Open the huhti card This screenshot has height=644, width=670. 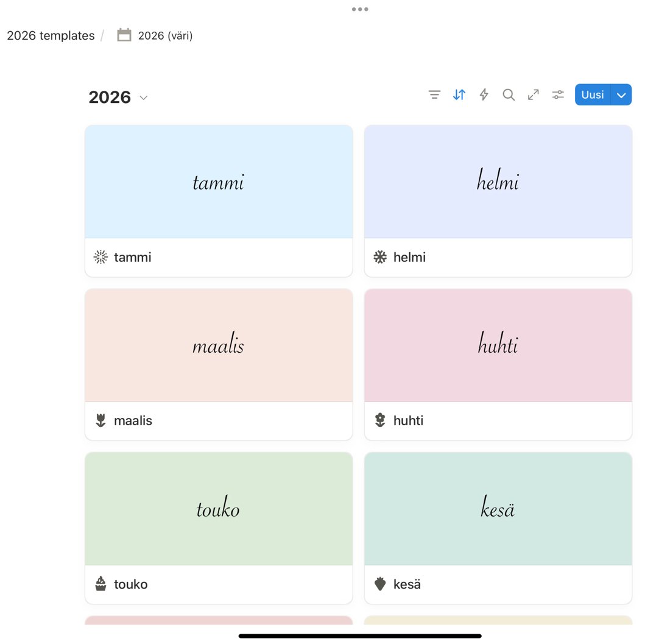click(x=498, y=345)
